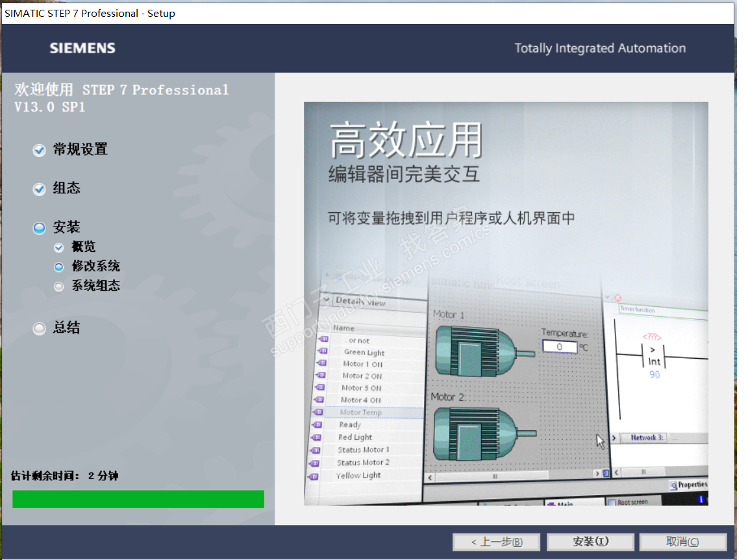Click the Network 3 label in the slide
The height and width of the screenshot is (560, 748).
click(x=647, y=437)
